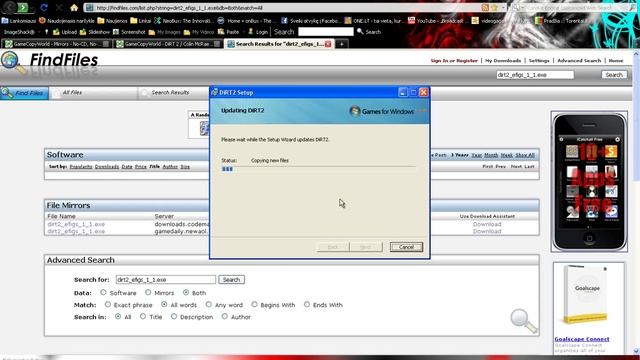
Task: Open the search engine selector dropdown
Action: tap(518, 8)
